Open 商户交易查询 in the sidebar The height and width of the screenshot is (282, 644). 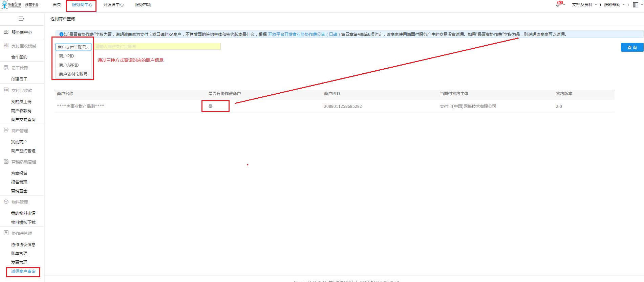23,120
